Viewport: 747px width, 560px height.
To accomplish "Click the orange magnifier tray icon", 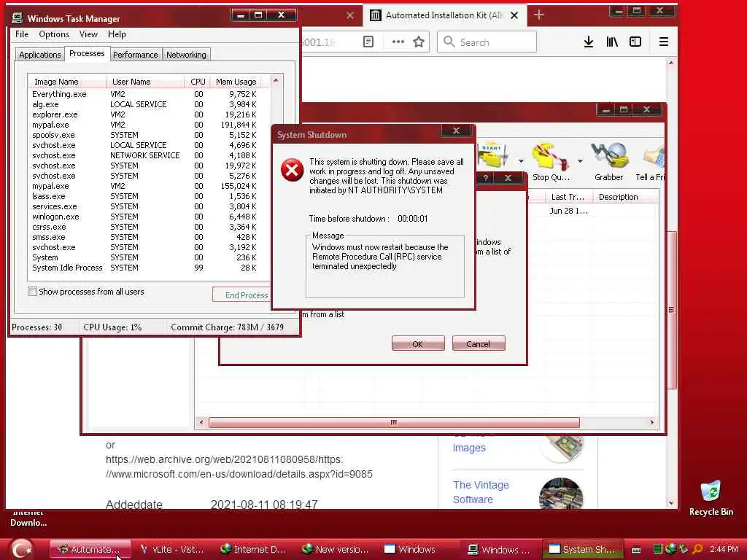I will pyautogui.click(x=697, y=550).
